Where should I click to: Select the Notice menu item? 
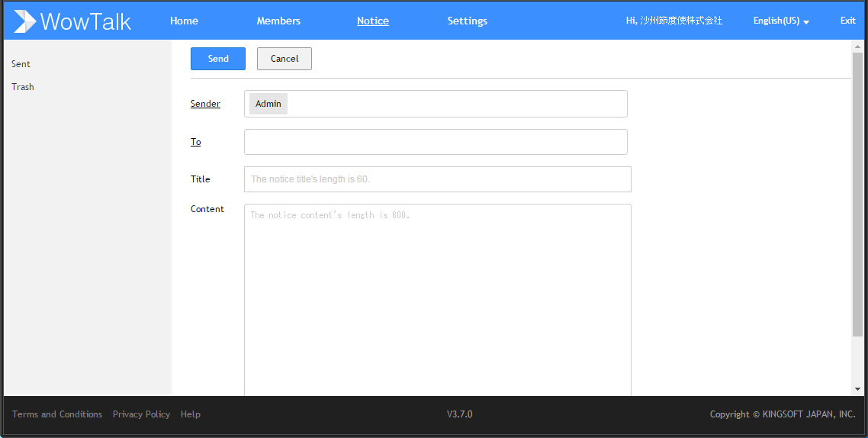[372, 21]
